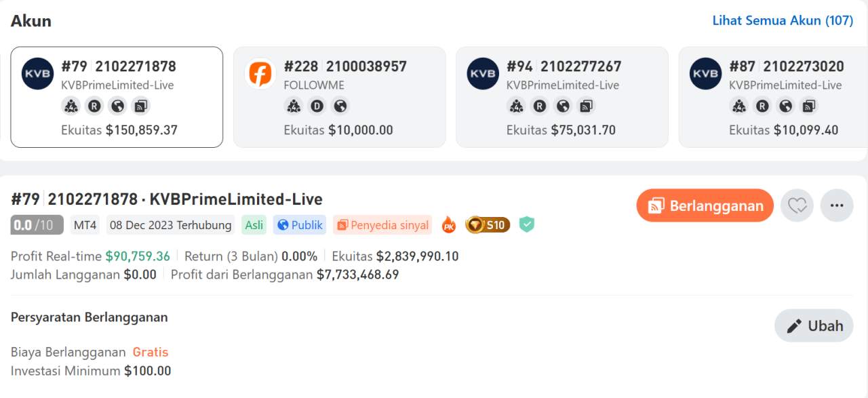Open the three-dots more options menu

(837, 205)
